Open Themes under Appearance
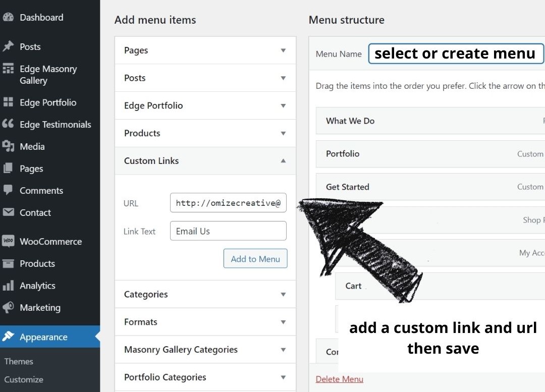Viewport: 545px width, 392px height. pos(19,361)
